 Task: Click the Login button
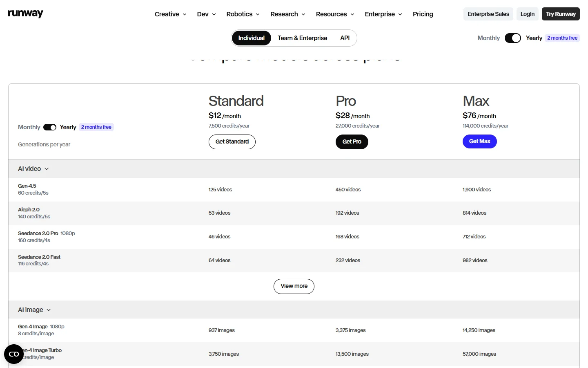click(x=527, y=14)
